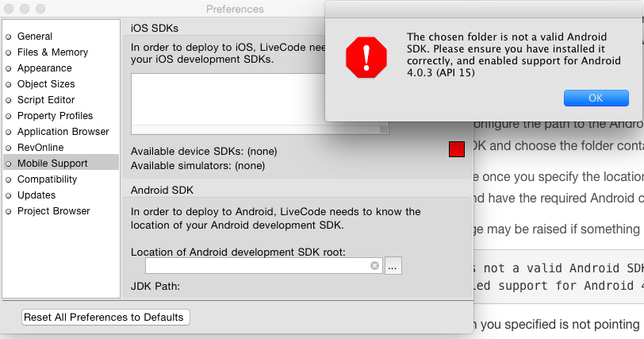Screen dimensions: 644x339
Task: Select Property Profiles in the sidebar
Action: 55,116
